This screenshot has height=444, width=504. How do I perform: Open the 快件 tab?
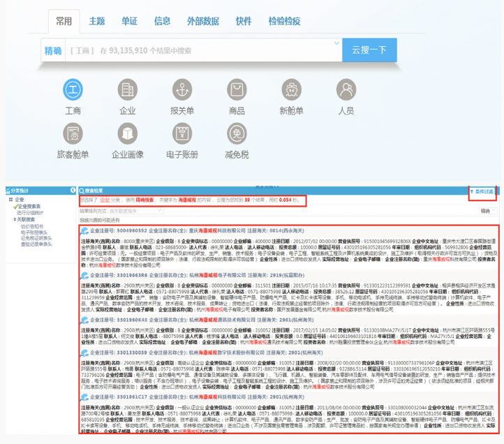coord(244,21)
